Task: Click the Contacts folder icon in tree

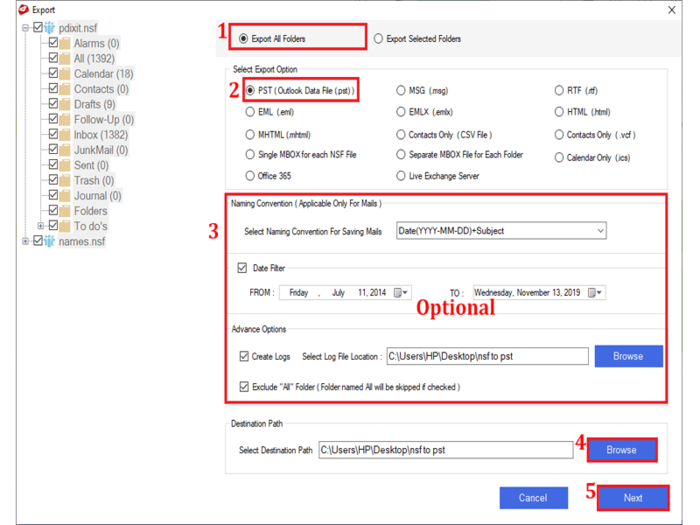Action: (65, 89)
